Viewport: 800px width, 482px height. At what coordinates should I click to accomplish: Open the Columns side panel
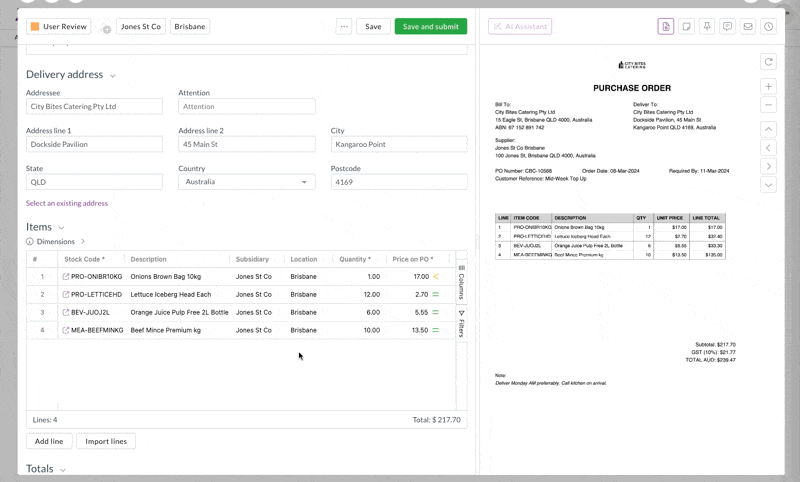tap(461, 282)
